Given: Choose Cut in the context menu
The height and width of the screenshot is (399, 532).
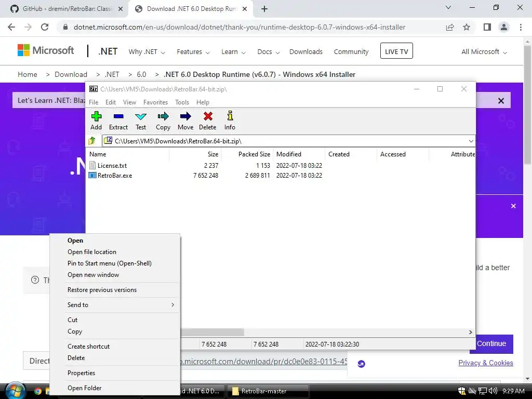Looking at the screenshot, I should [115, 320].
